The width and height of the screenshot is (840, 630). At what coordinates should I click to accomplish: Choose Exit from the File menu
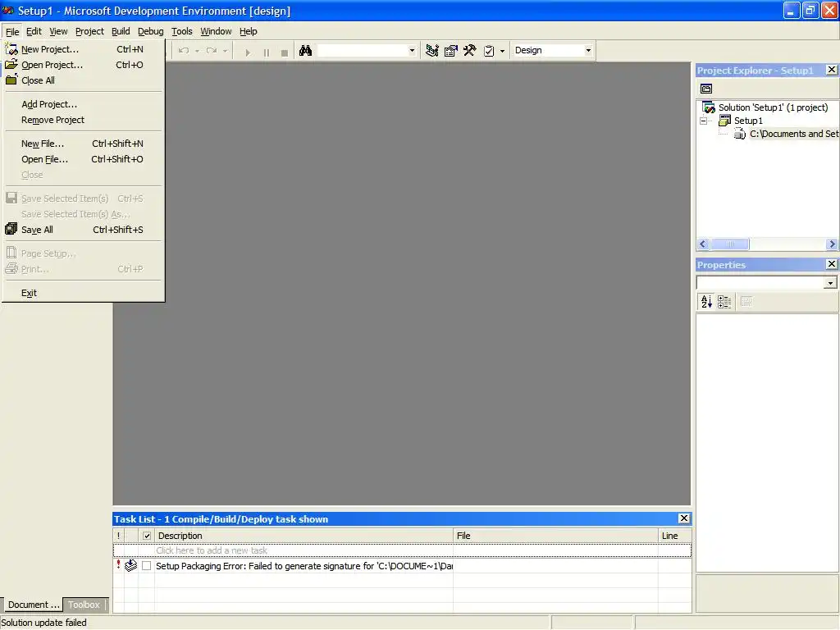click(x=83, y=293)
